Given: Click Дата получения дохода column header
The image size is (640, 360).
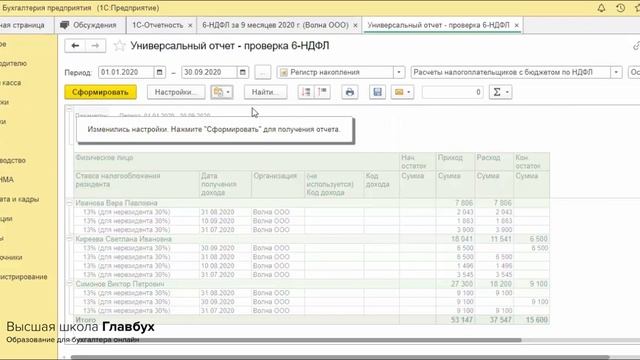Looking at the screenshot, I should pos(225,184).
